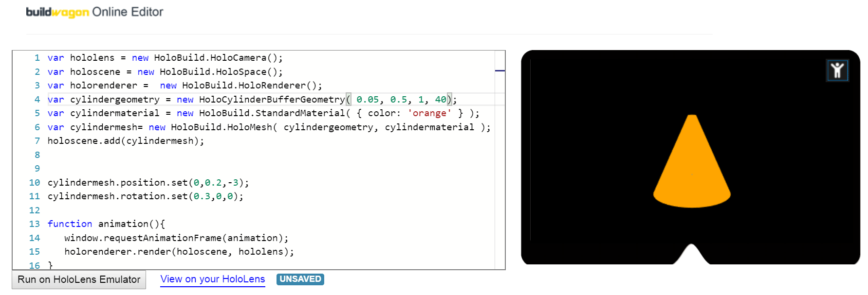The height and width of the screenshot is (295, 868).
Task: Open the View on your HoloLens link
Action: [213, 279]
